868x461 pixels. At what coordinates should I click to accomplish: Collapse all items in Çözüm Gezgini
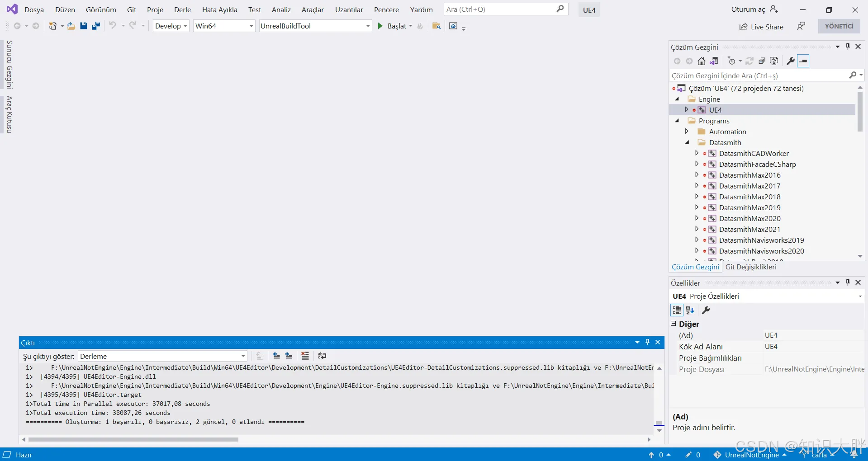tap(762, 61)
